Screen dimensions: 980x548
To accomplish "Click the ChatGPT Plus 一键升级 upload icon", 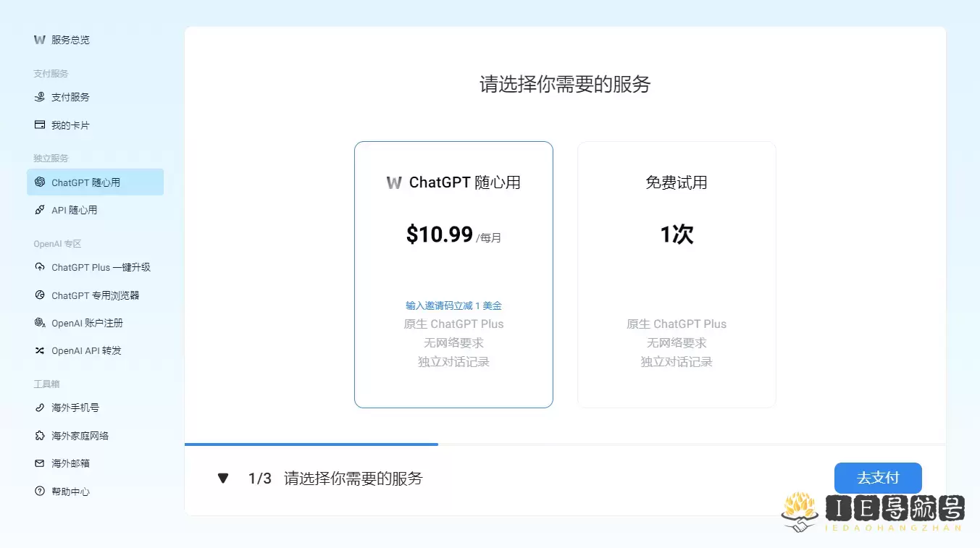I will (40, 267).
